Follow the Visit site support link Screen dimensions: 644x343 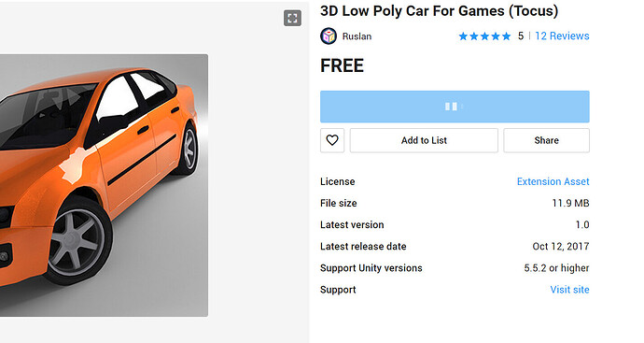(569, 290)
